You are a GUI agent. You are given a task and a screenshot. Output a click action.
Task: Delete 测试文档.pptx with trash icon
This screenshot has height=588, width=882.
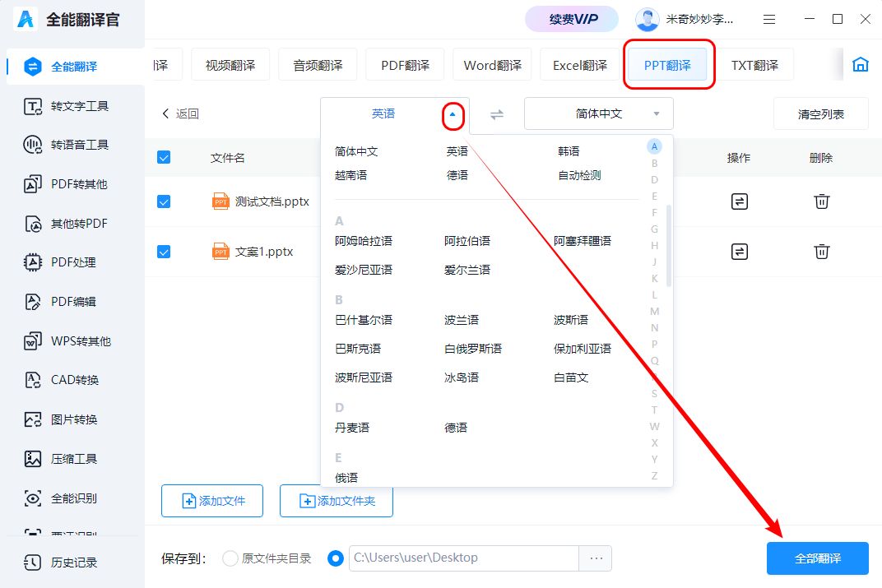click(x=821, y=201)
